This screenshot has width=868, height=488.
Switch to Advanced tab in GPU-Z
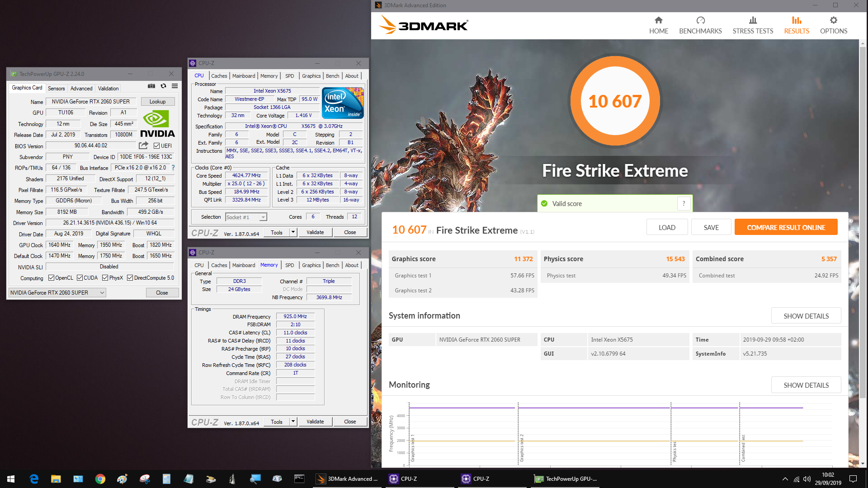(x=81, y=89)
